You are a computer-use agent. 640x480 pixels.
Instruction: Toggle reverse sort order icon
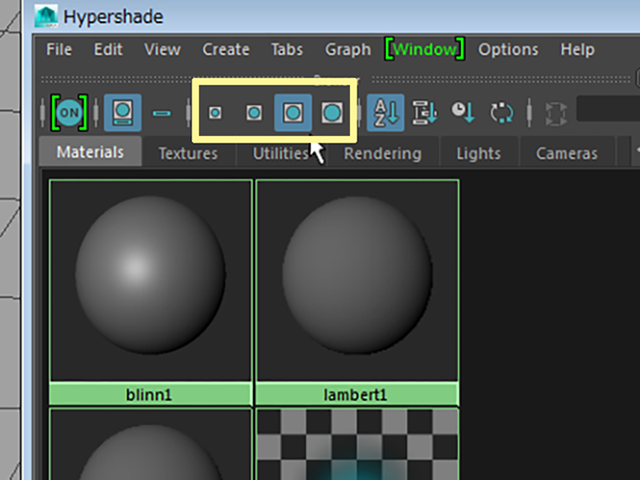click(x=502, y=113)
